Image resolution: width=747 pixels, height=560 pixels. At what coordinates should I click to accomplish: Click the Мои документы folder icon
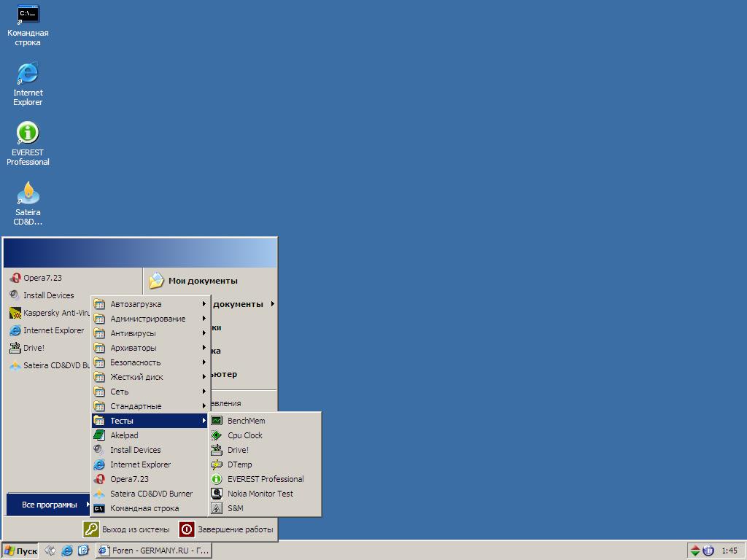pyautogui.click(x=156, y=281)
